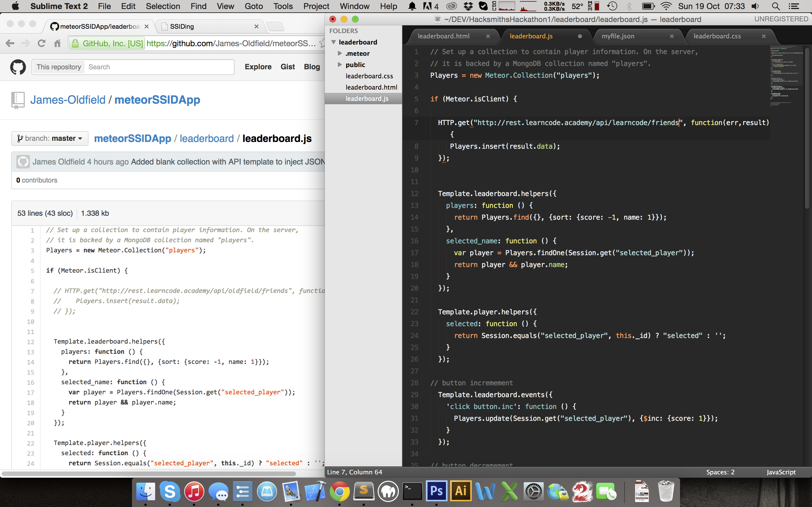
Task: Open the branch: master dropdown
Action: 50,139
